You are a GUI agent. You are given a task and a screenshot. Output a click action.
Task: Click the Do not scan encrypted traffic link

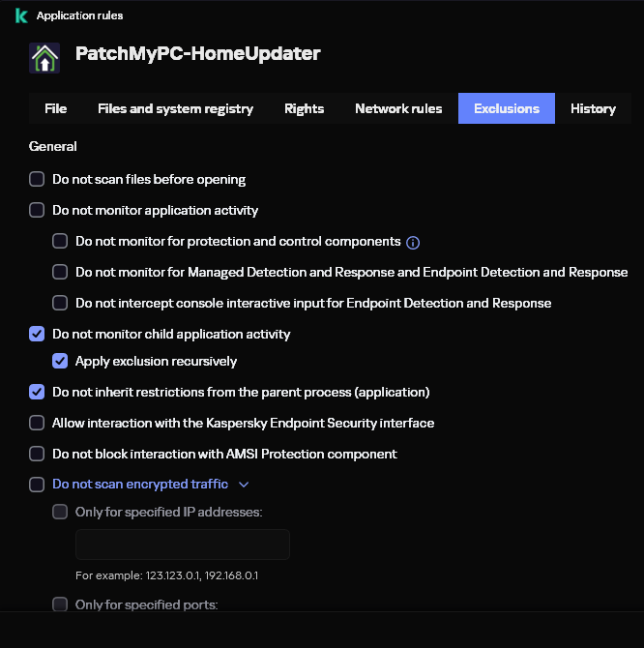[x=140, y=484]
